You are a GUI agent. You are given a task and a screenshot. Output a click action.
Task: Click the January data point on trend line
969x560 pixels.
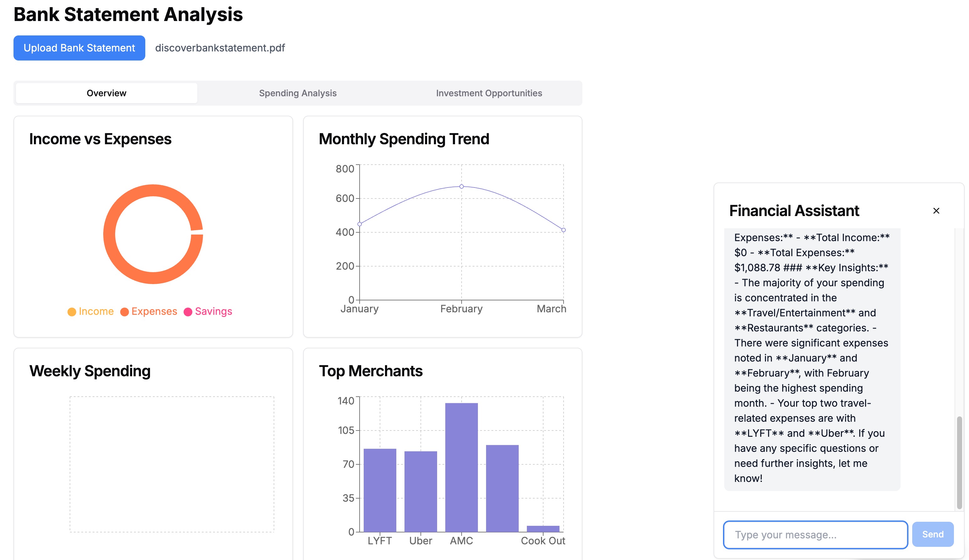click(360, 224)
